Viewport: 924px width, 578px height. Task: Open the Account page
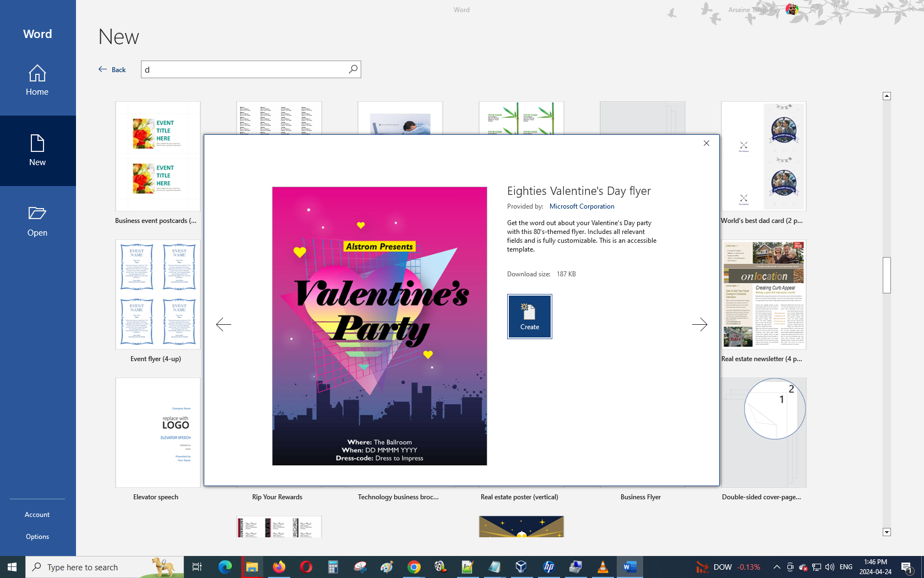click(37, 515)
